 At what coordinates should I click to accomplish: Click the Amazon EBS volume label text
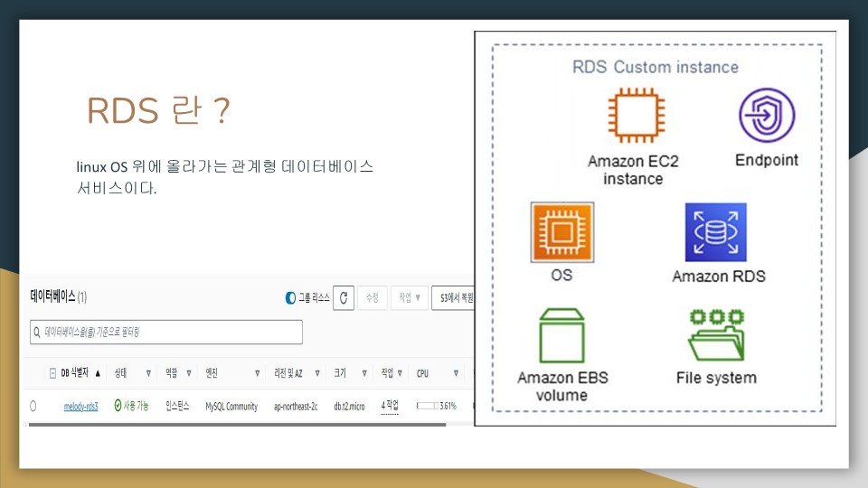[562, 386]
